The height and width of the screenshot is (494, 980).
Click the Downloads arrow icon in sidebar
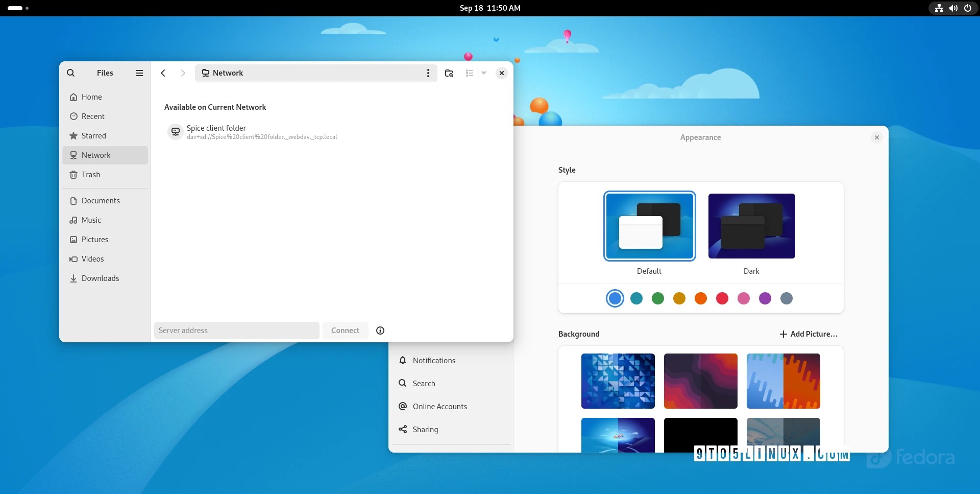click(73, 278)
